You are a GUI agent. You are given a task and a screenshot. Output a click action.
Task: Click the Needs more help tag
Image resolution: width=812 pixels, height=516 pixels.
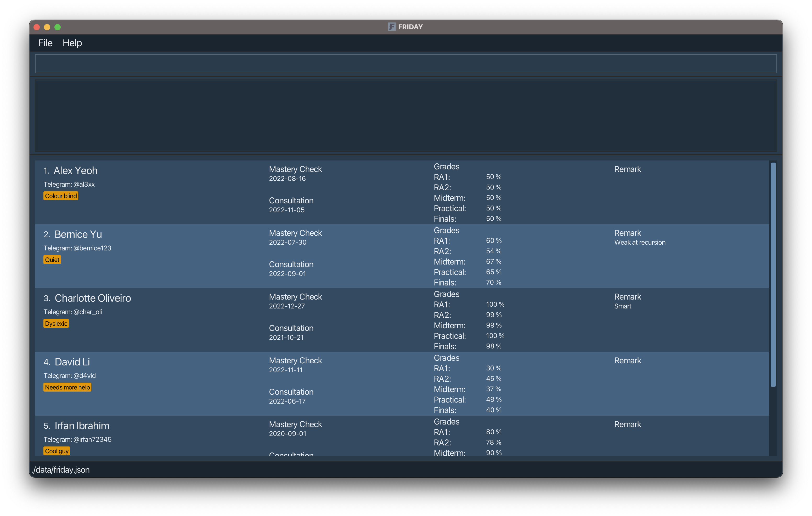click(67, 387)
